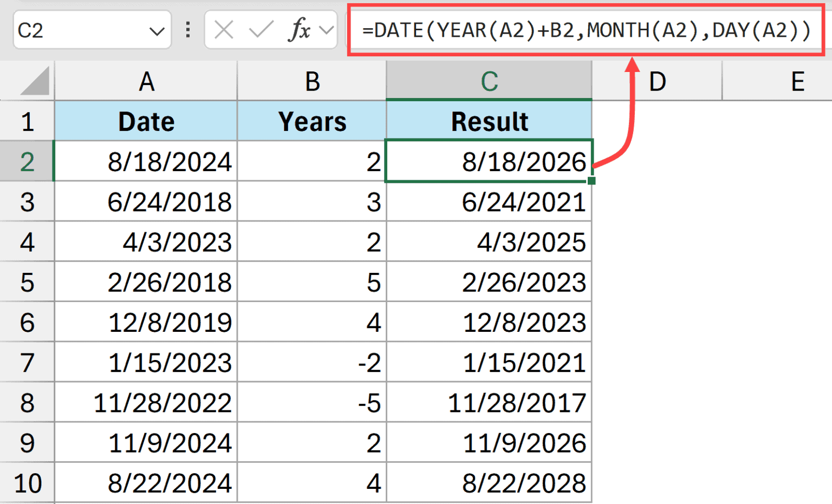Click in the formula bar text
Image resolution: width=832 pixels, height=504 pixels.
point(585,30)
